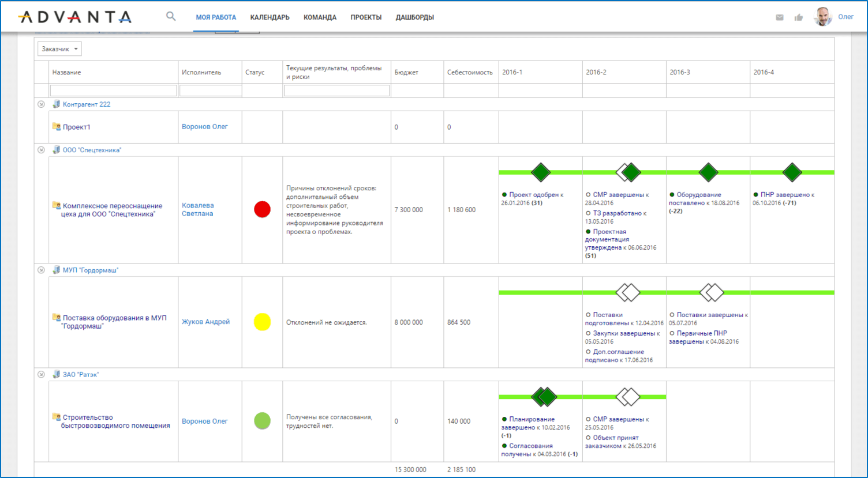
Task: Click the thumbs-up icon in header
Action: [799, 17]
